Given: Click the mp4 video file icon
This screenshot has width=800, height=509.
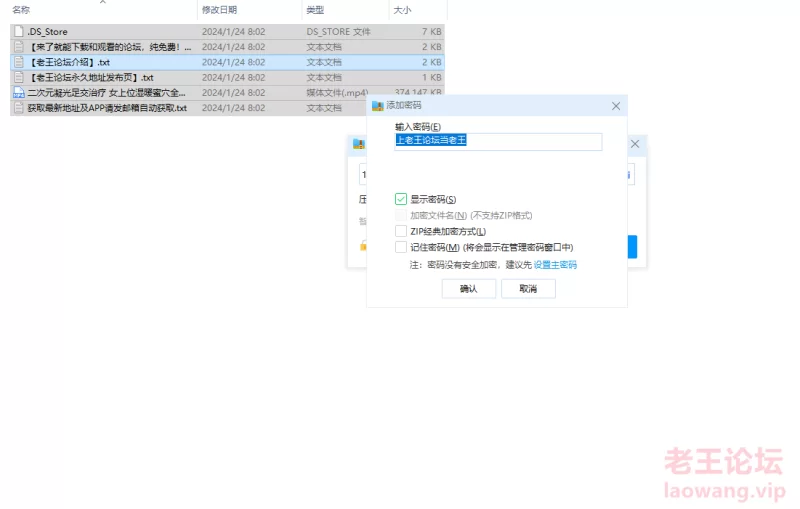Looking at the screenshot, I should click(x=19, y=93).
